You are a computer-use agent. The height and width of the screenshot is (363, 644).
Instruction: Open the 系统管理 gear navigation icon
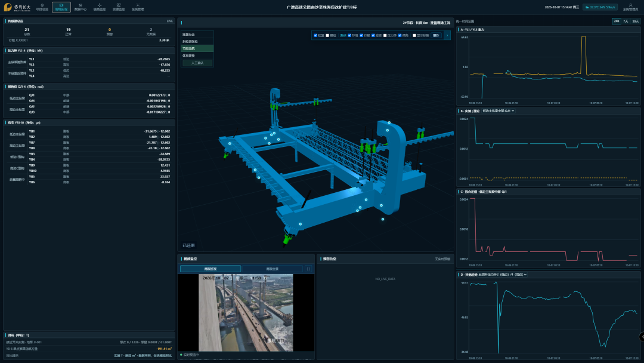pyautogui.click(x=138, y=7)
